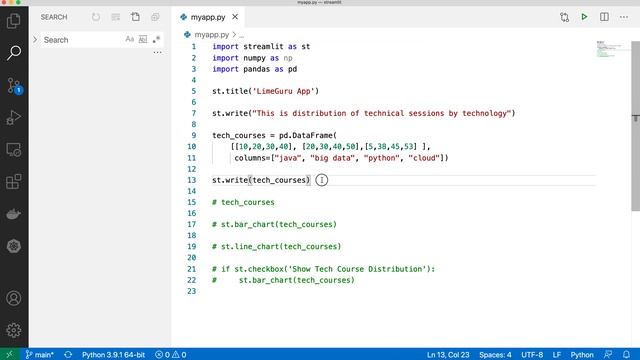This screenshot has width=640, height=360.
Task: Open the Explorer view in activity bar
Action: point(14,20)
